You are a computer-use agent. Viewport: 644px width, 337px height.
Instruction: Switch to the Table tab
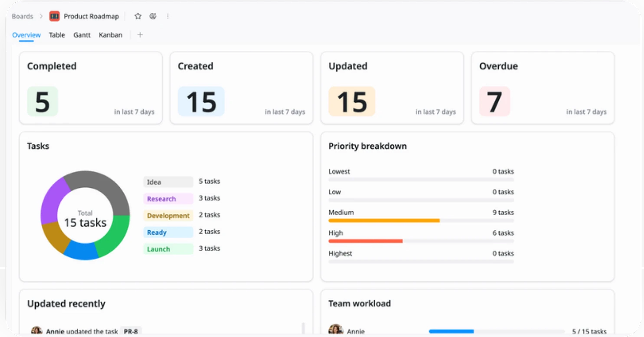(x=57, y=35)
